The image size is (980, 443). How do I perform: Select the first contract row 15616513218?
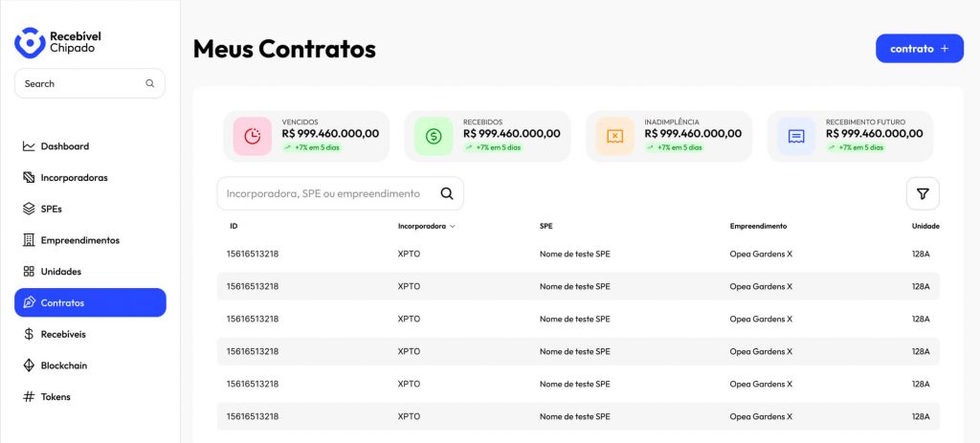click(578, 254)
